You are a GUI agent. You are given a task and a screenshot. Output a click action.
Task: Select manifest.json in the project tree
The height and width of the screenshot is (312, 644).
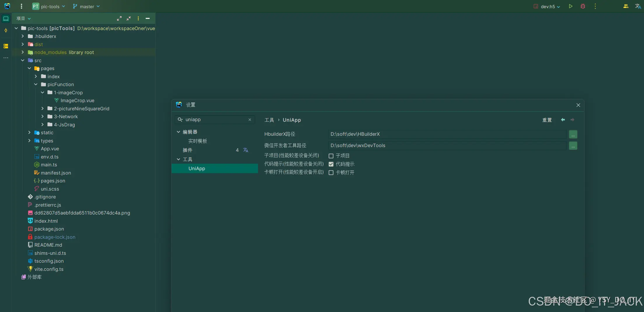[56, 173]
